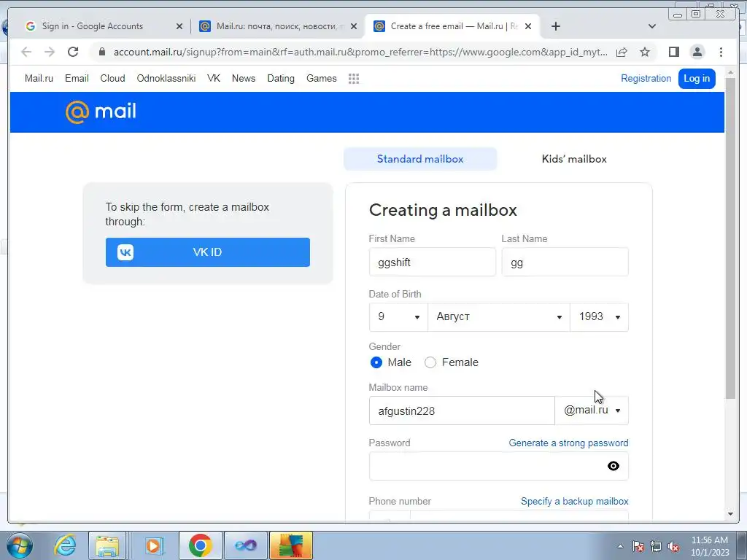Close the Create a free email tab
Screen dimensions: 747x560
[528, 26]
